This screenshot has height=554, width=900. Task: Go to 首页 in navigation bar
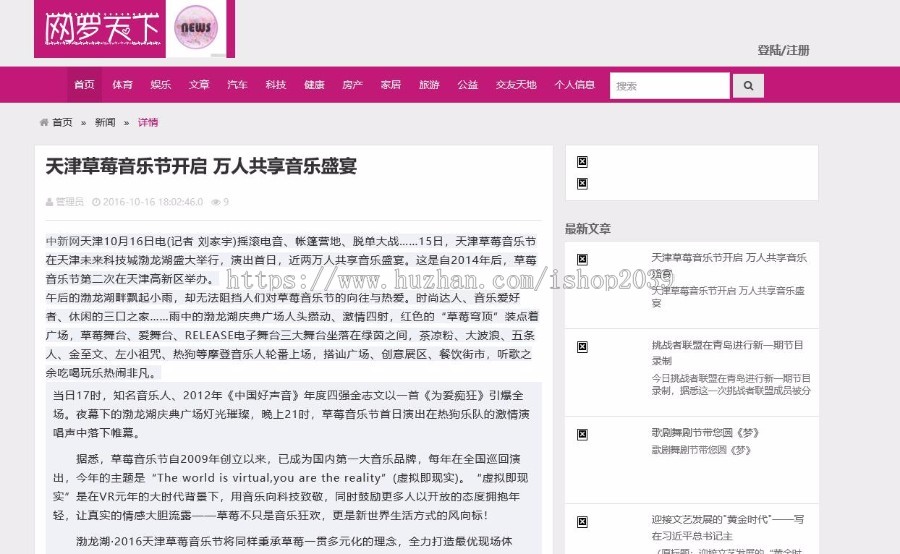84,84
